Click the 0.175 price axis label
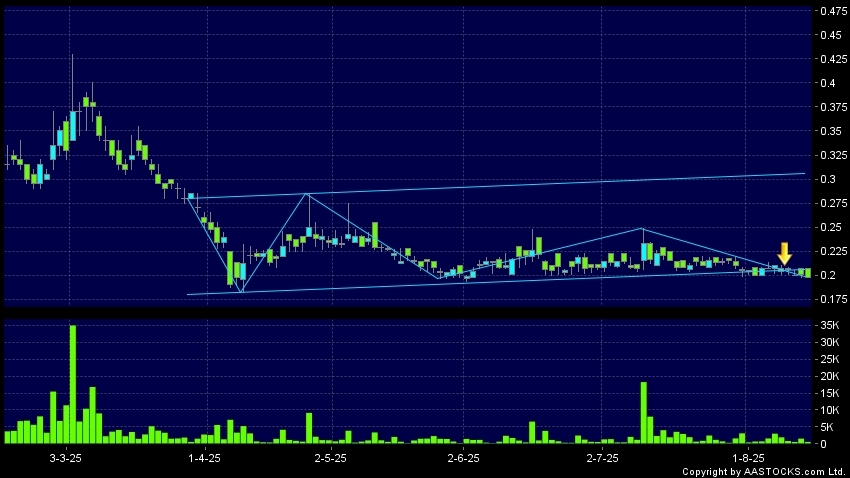Viewport: 850px width, 478px height. point(834,299)
